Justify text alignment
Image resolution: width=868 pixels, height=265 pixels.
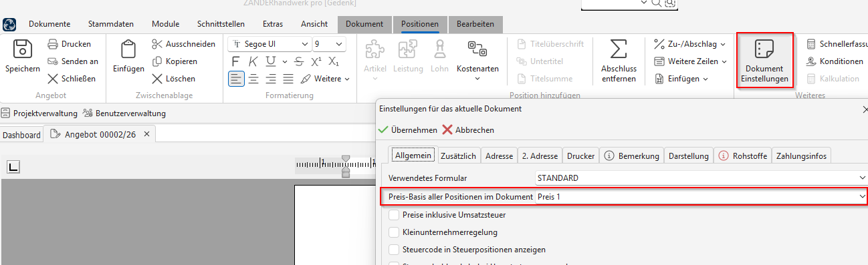(x=288, y=79)
